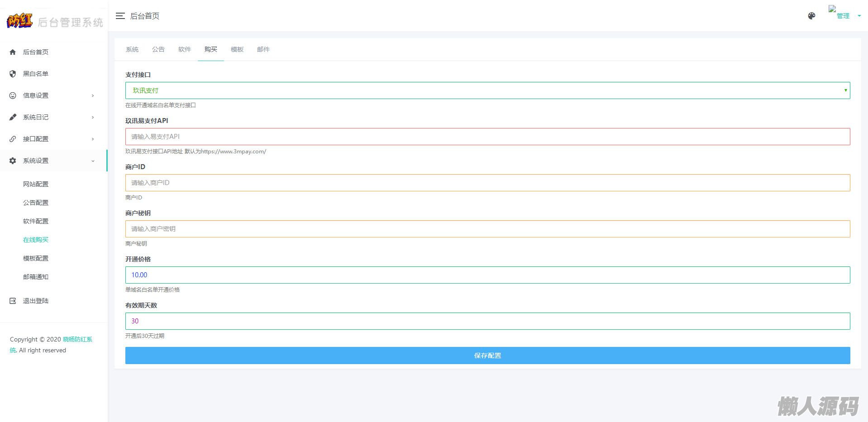Click the 商户ID input field
This screenshot has width=868, height=422.
pyautogui.click(x=487, y=183)
